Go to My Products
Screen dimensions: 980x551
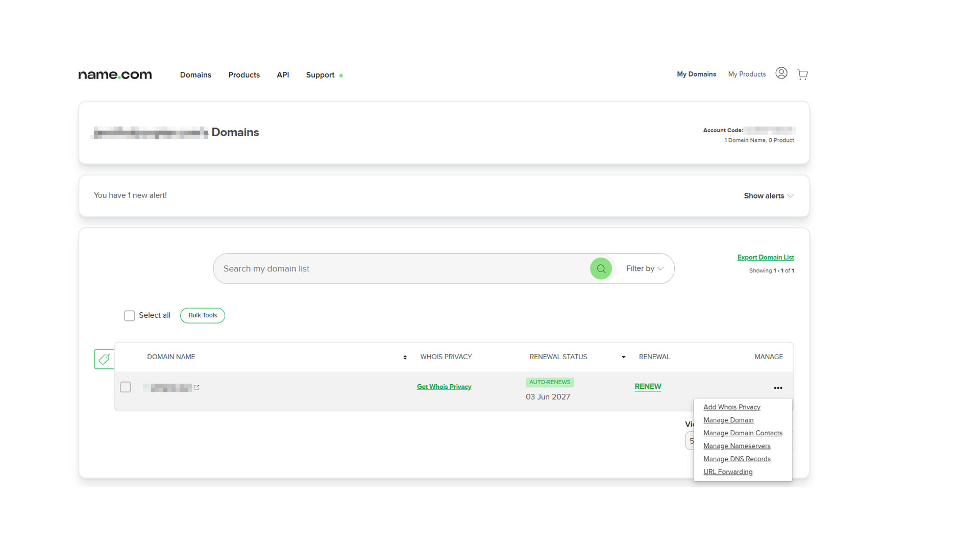click(747, 74)
